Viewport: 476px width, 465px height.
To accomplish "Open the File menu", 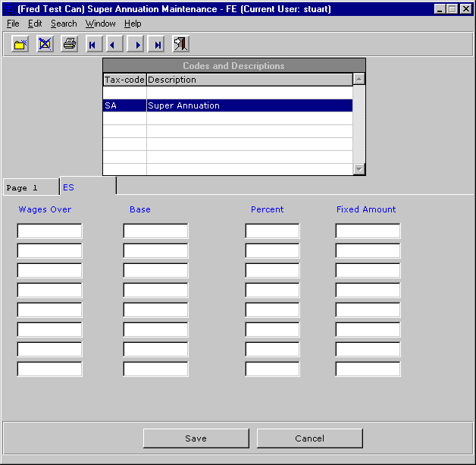I will click(x=13, y=24).
